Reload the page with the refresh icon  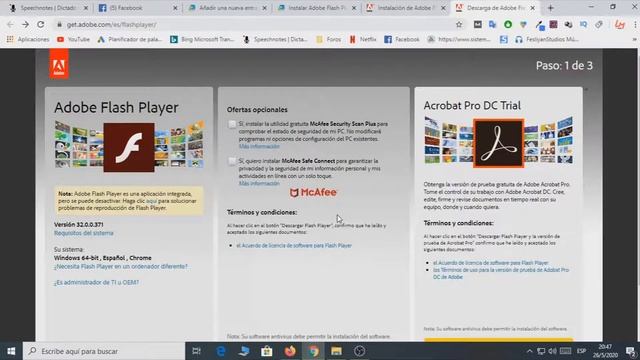40,24
